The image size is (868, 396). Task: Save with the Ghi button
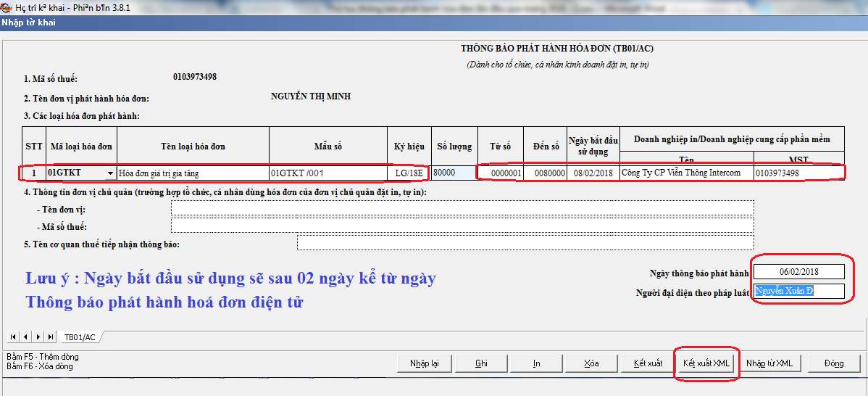[x=481, y=363]
